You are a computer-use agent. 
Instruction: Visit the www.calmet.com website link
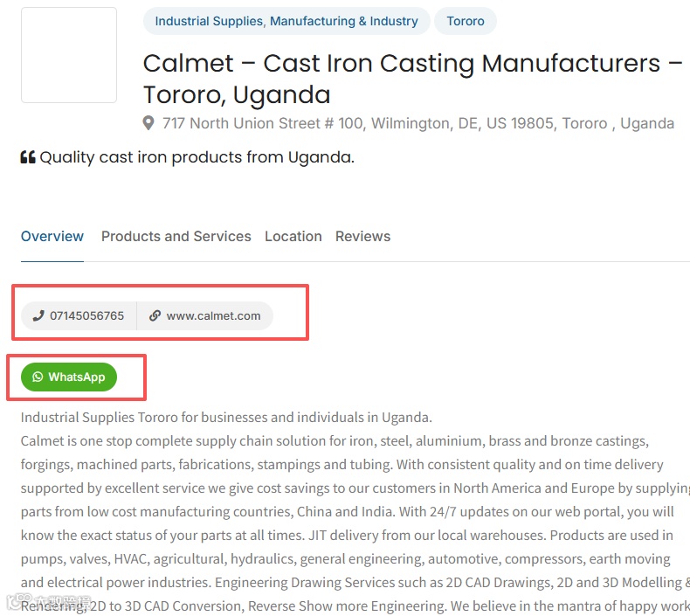[x=213, y=315]
